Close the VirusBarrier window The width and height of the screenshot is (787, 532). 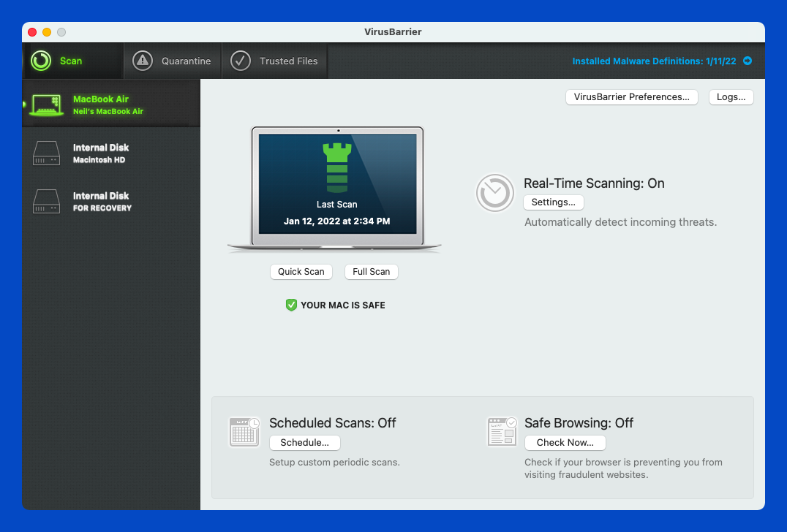(32, 32)
